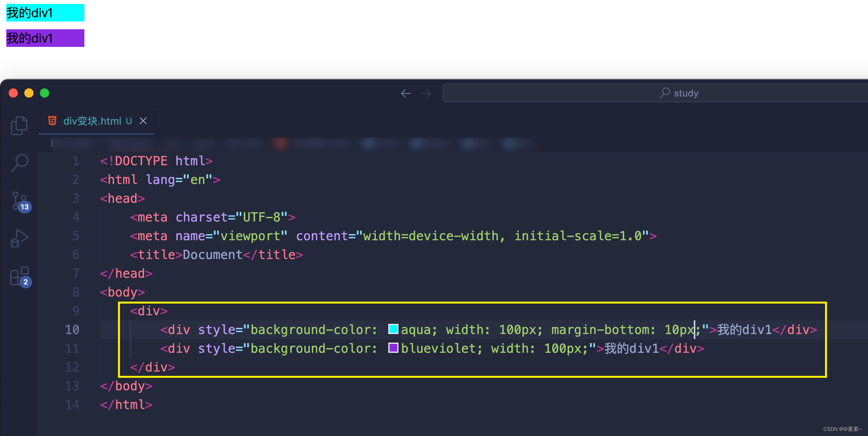Open the Extensions panel with badge 2
The width and height of the screenshot is (868, 436).
click(x=20, y=277)
